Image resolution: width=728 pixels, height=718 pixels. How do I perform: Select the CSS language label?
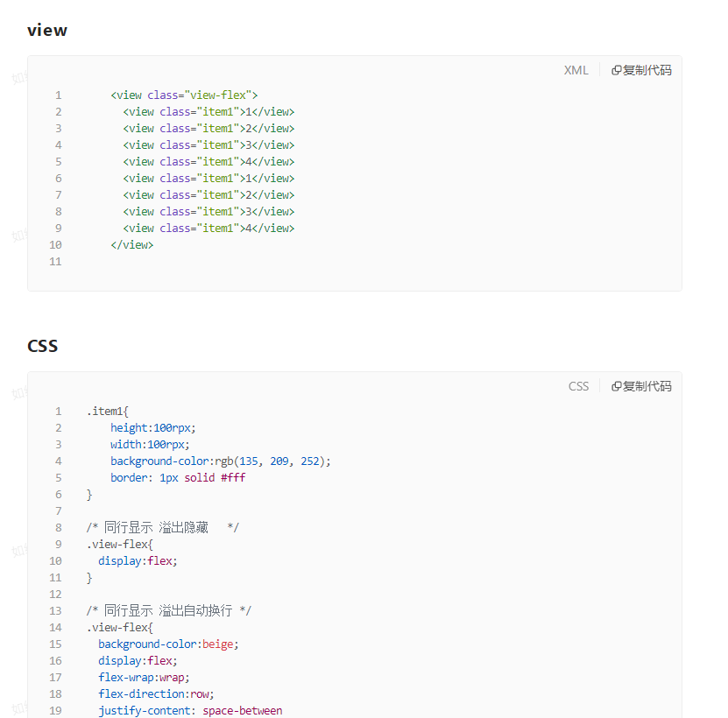point(578,386)
